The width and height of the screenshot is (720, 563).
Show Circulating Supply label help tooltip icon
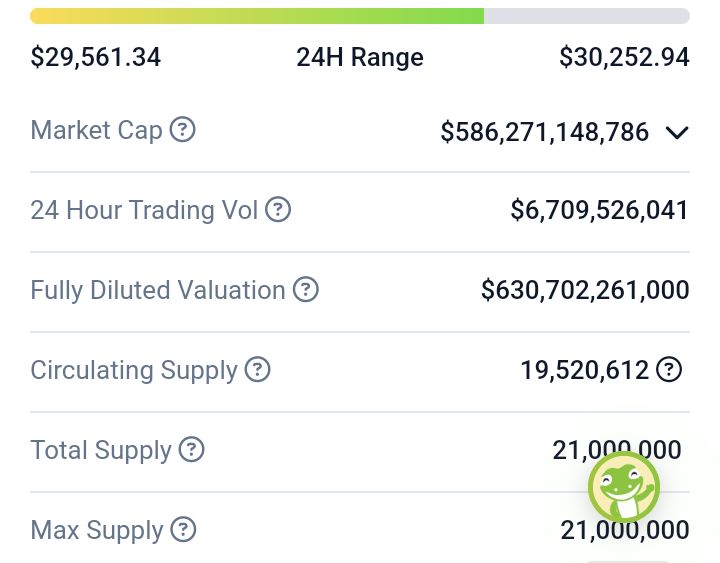pos(257,370)
